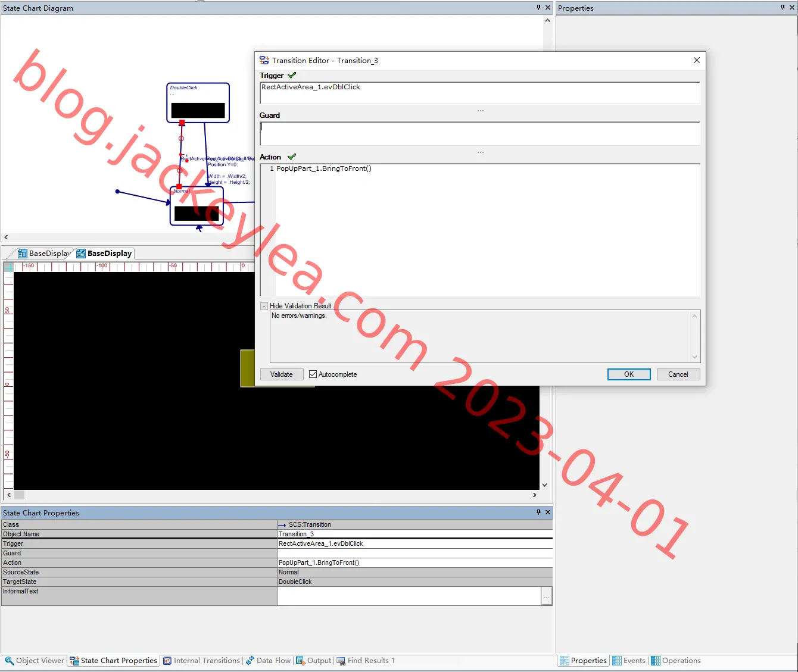Open Find Results 1 tab
The height and width of the screenshot is (672, 798).
point(366,661)
